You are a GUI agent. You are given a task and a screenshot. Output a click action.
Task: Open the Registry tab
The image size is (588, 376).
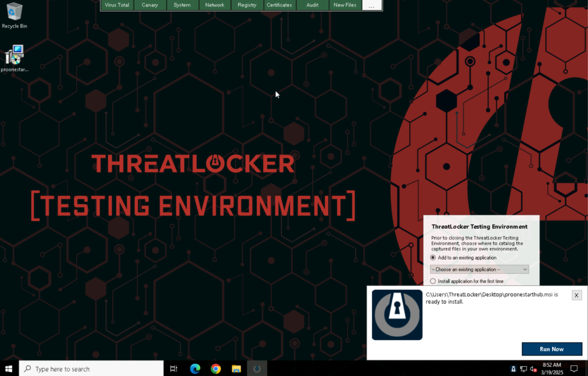[247, 5]
